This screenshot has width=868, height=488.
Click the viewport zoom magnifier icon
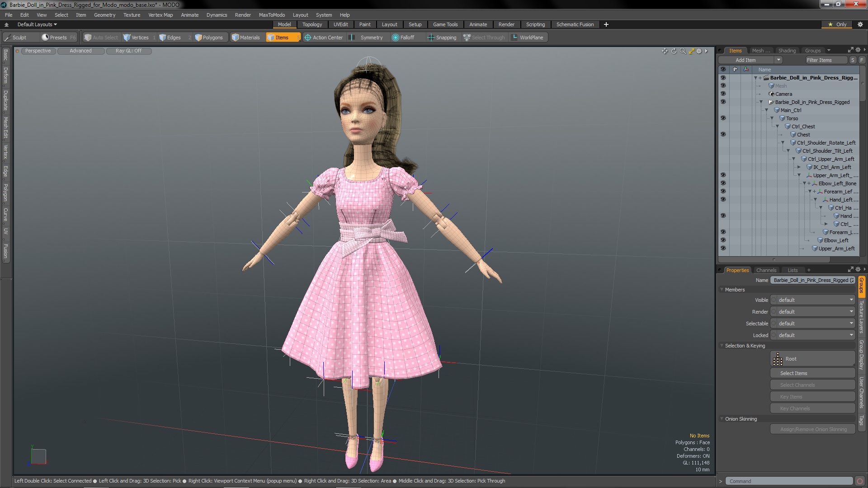click(683, 51)
